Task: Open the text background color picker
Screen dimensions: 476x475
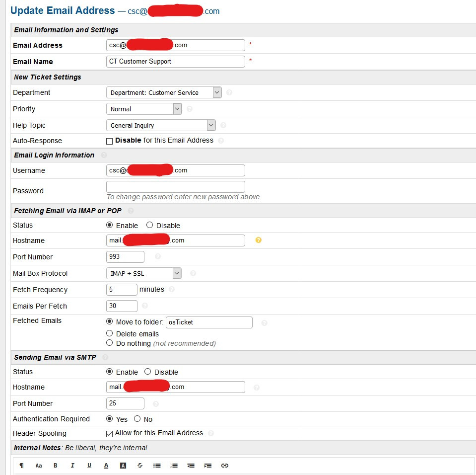Action: pyautogui.click(x=123, y=466)
